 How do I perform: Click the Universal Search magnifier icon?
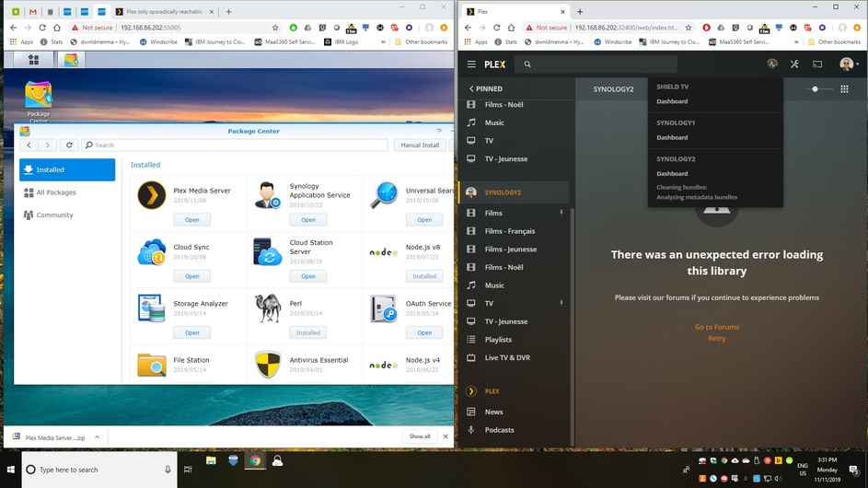pyautogui.click(x=384, y=195)
